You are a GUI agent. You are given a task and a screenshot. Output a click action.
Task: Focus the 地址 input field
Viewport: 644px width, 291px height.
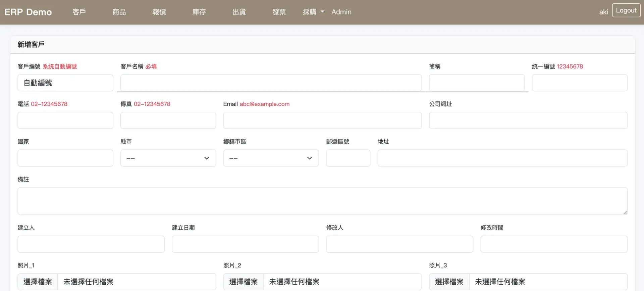pyautogui.click(x=502, y=158)
